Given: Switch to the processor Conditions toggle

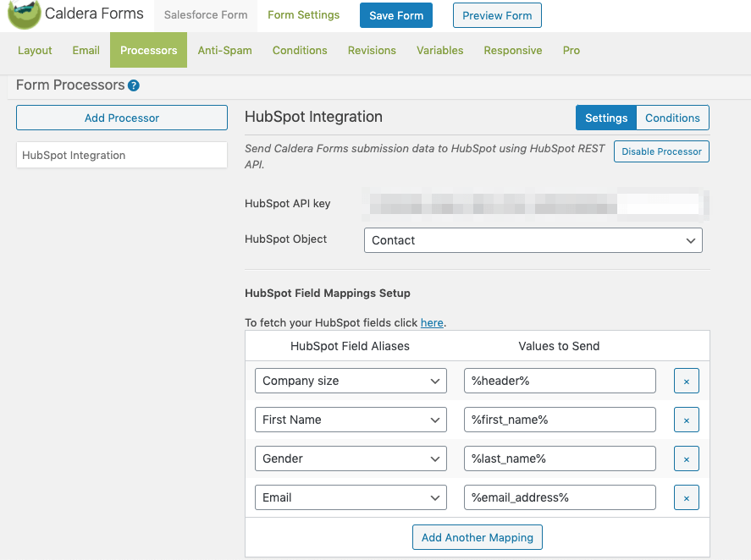Looking at the screenshot, I should (672, 118).
